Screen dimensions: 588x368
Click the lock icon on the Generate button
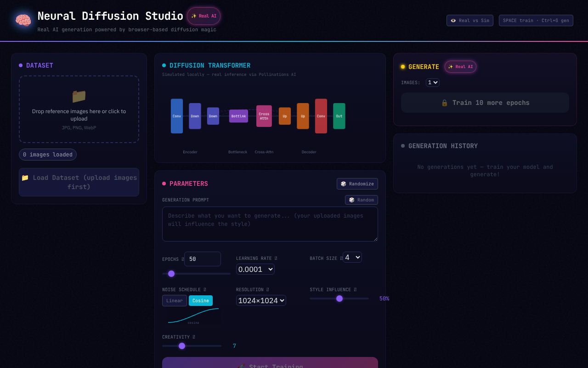[x=444, y=103]
